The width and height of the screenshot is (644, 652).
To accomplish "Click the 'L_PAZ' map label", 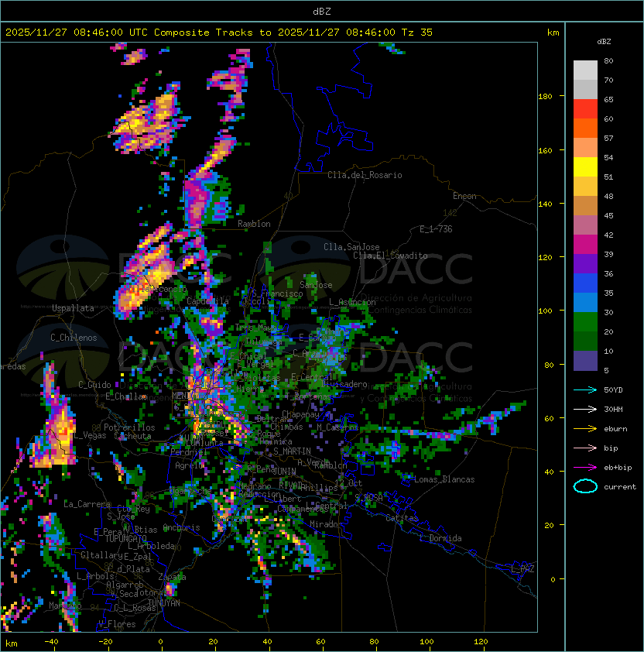I will [x=522, y=569].
